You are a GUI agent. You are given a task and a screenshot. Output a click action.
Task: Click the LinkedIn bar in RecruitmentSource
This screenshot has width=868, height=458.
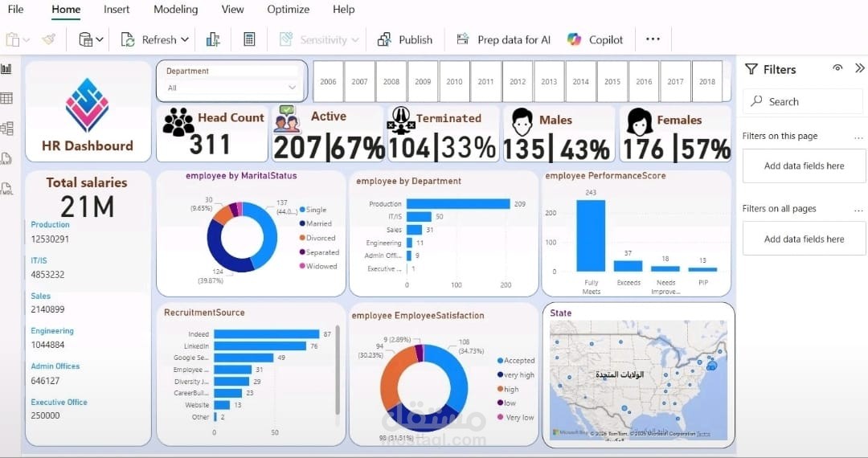tap(260, 346)
